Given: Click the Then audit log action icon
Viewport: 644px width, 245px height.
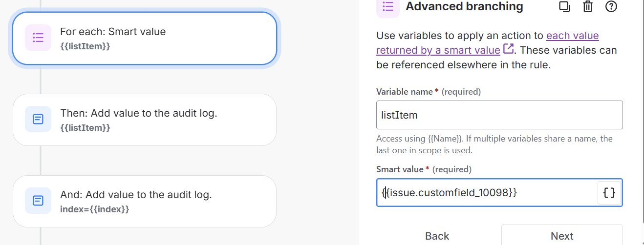Looking at the screenshot, I should pos(38,119).
